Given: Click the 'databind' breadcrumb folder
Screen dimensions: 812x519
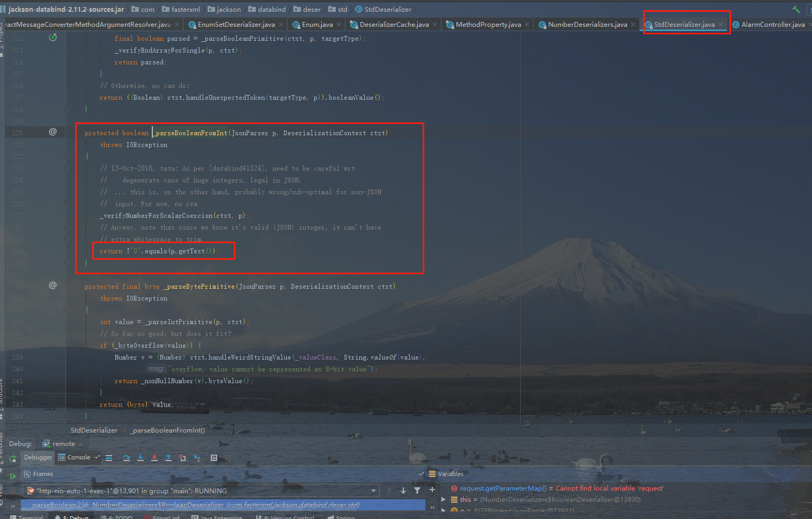Looking at the screenshot, I should click(267, 9).
